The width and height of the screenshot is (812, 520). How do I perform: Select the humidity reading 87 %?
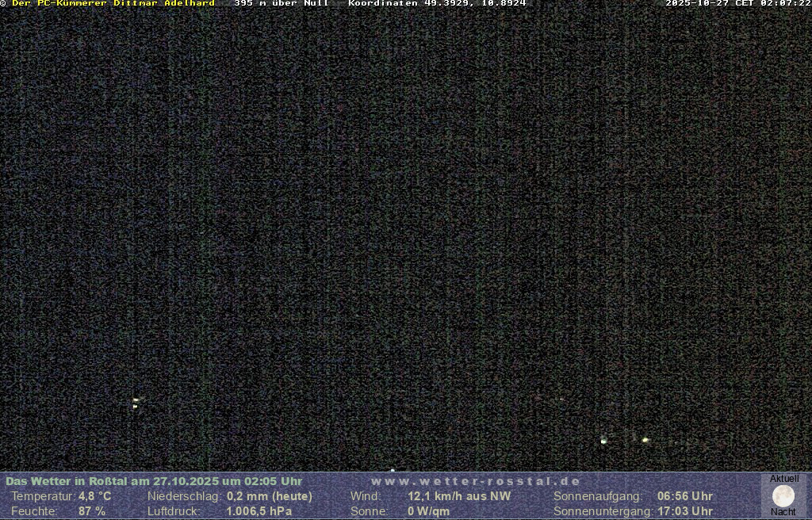tap(91, 511)
